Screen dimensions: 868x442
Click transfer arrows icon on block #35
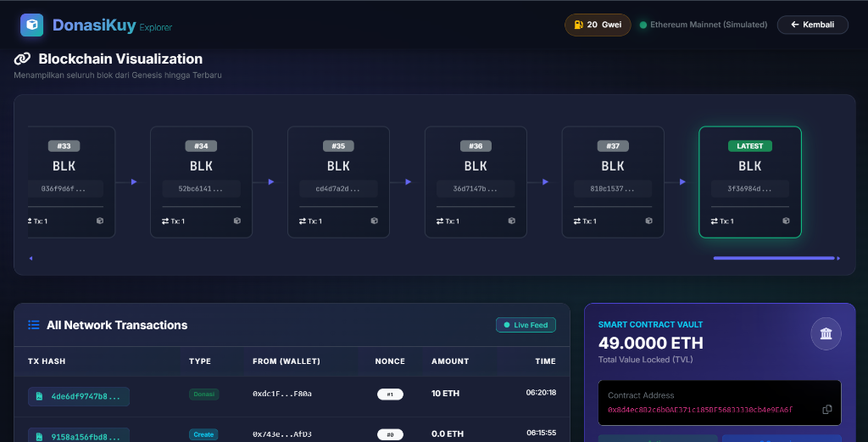click(x=303, y=221)
